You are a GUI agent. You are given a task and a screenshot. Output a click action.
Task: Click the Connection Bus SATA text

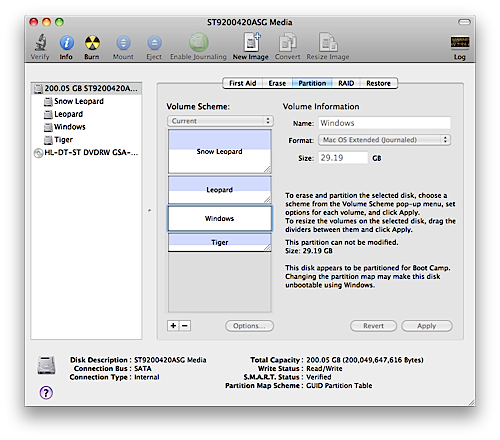(x=143, y=369)
